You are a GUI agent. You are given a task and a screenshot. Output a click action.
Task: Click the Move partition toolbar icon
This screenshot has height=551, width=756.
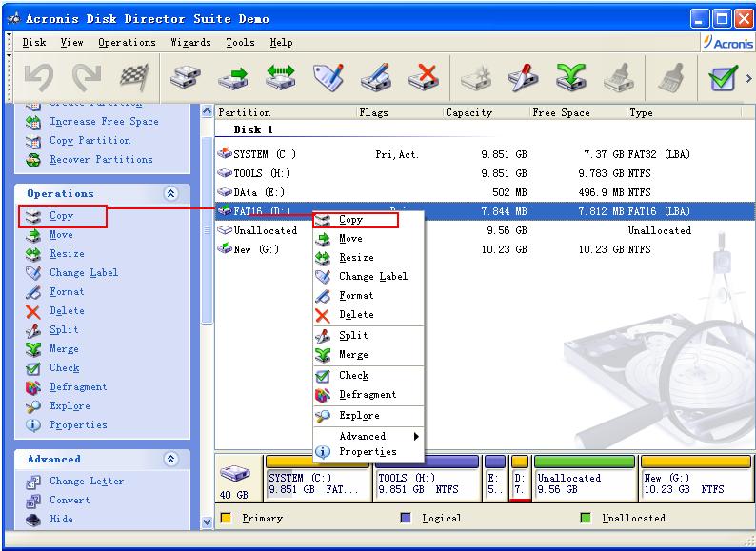(232, 77)
